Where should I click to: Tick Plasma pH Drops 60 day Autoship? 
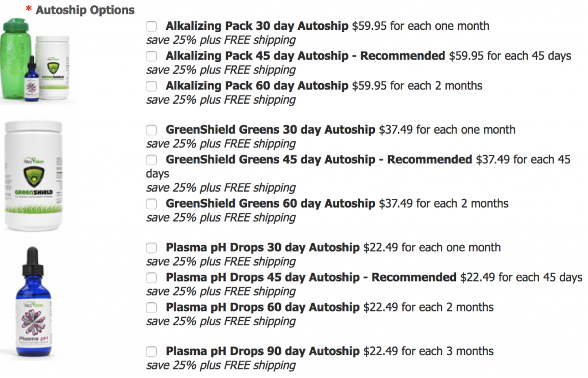[x=151, y=308]
